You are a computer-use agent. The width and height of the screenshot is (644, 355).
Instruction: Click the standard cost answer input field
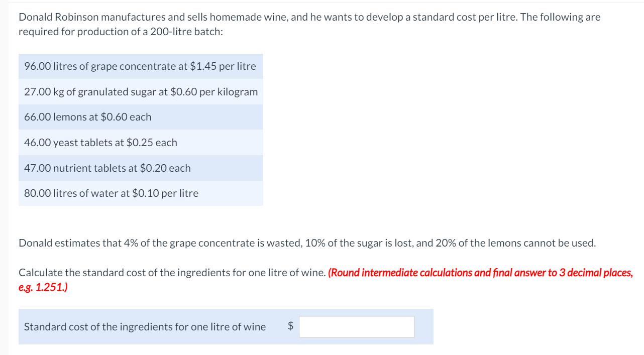click(357, 327)
